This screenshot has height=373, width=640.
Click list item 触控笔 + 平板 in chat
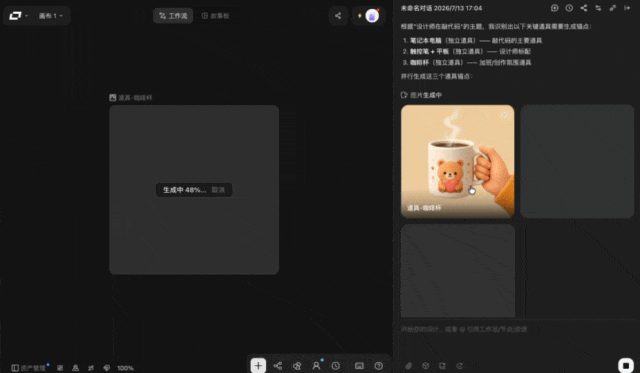[467, 51]
